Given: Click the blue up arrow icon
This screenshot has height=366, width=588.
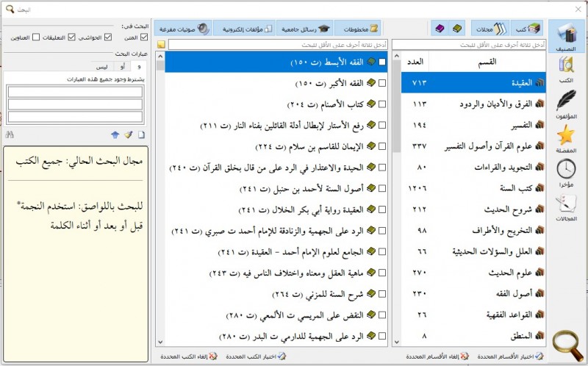Looking at the screenshot, I should tap(115, 134).
